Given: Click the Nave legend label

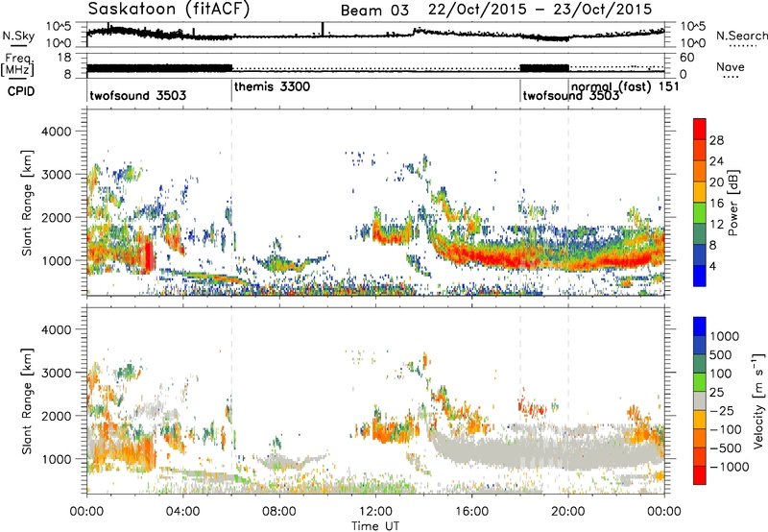Looking at the screenshot, I should tap(731, 67).
